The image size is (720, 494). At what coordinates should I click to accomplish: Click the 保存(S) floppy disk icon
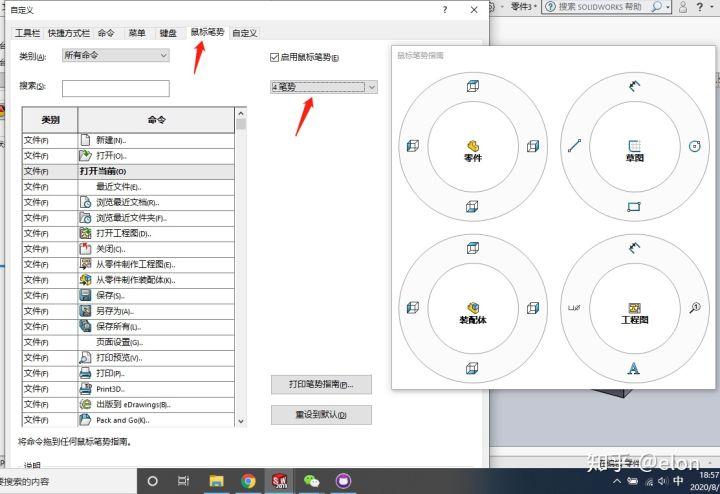coord(85,295)
